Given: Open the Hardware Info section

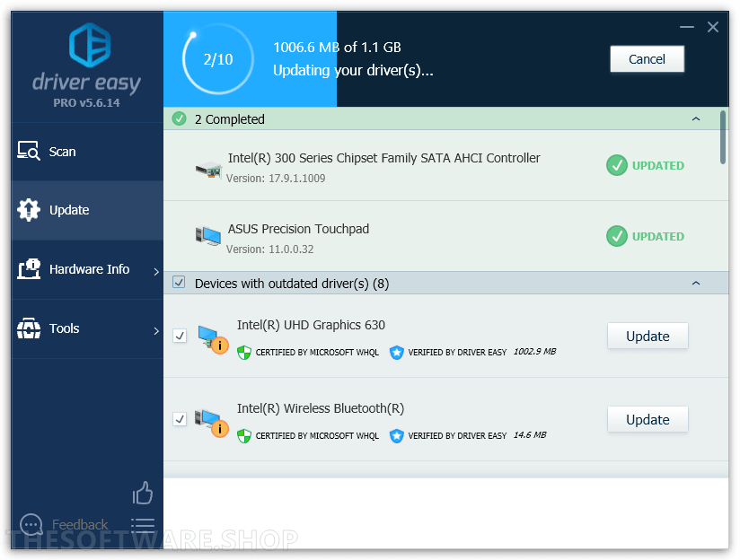Looking at the screenshot, I should [87, 269].
